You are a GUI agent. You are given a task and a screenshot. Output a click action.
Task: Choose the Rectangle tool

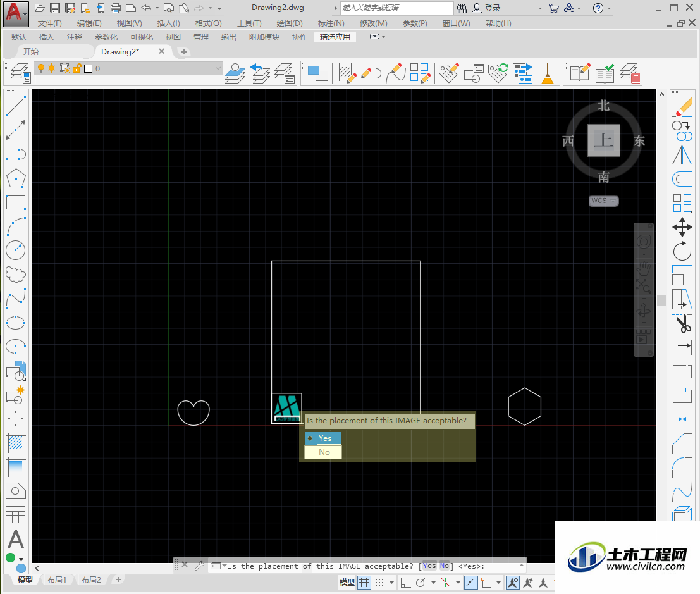point(16,202)
